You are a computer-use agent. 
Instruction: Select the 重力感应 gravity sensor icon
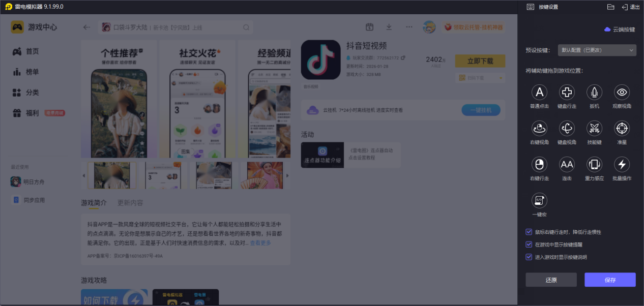(594, 164)
